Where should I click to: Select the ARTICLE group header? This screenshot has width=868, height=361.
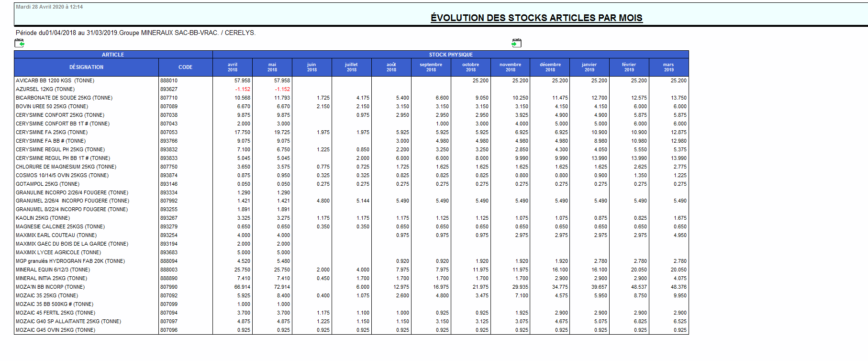point(113,55)
